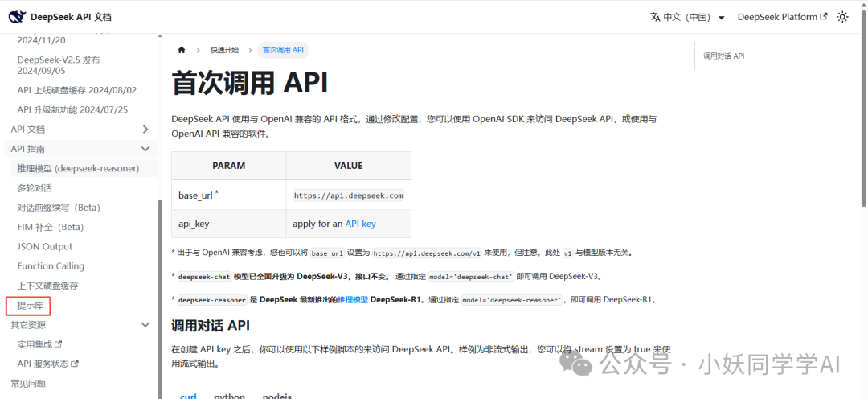Click the PARAM column header
The height and width of the screenshot is (399, 868).
(228, 166)
